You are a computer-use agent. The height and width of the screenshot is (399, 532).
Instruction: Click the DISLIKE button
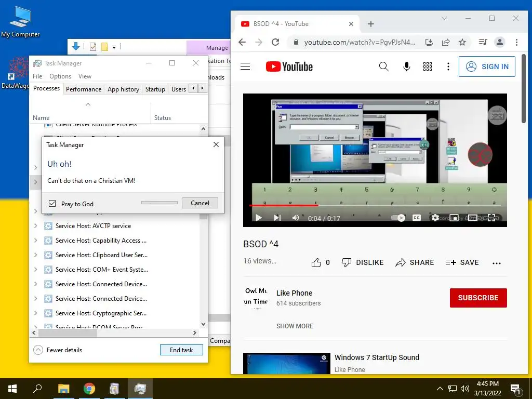[x=362, y=262]
